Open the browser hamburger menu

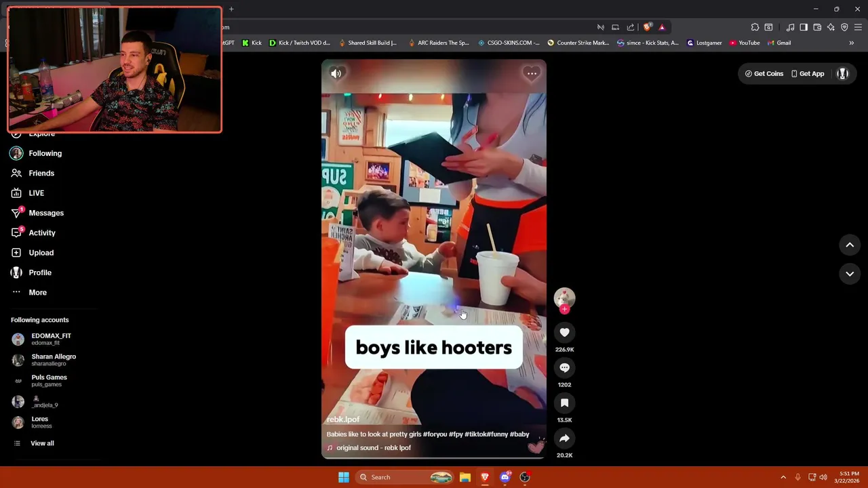[x=858, y=27]
